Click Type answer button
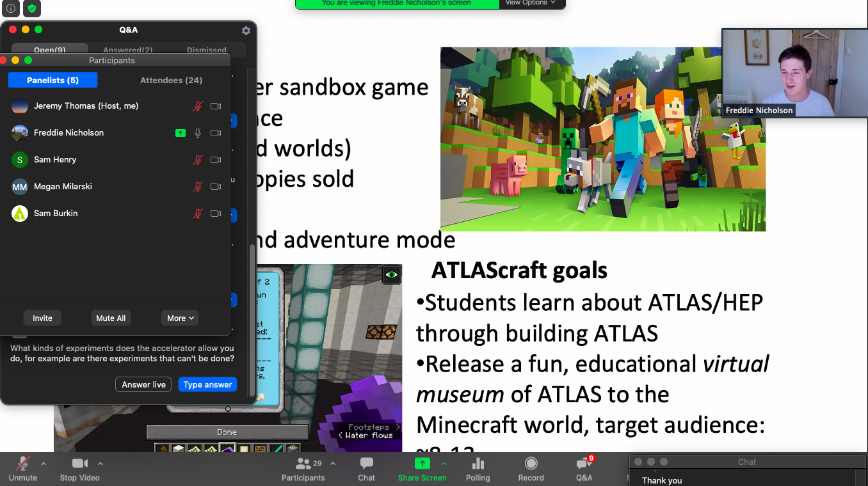Image resolution: width=868 pixels, height=486 pixels. pyautogui.click(x=207, y=384)
